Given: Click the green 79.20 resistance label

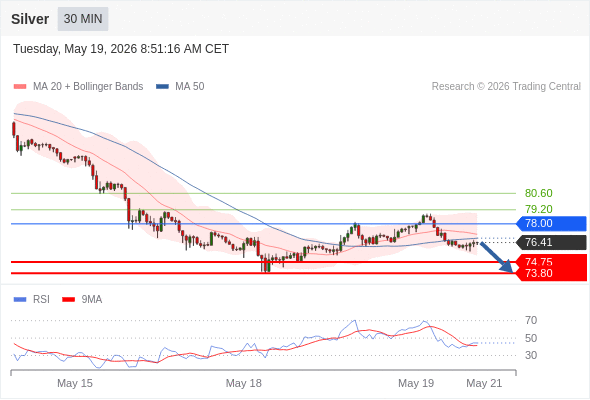Looking at the screenshot, I should click(538, 209).
